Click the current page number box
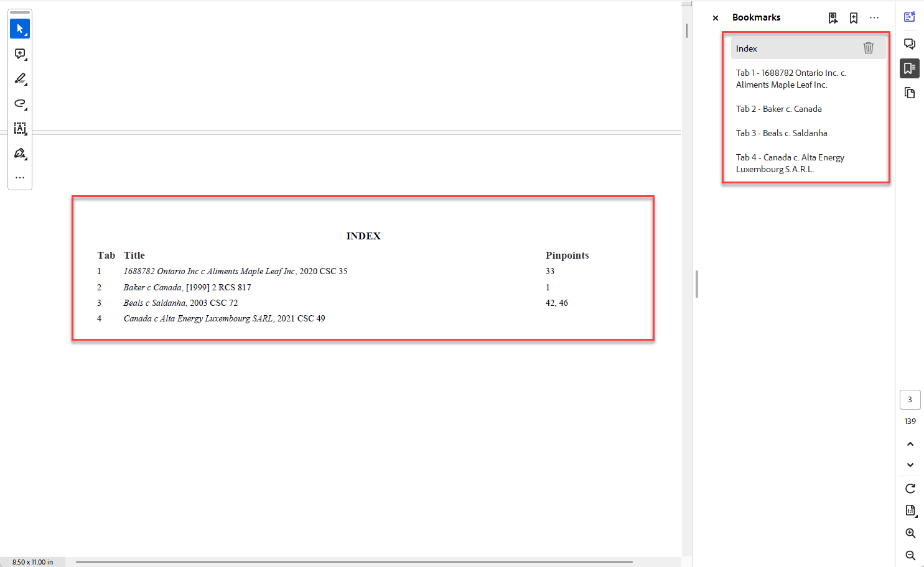Image resolution: width=924 pixels, height=567 pixels. pos(910,400)
